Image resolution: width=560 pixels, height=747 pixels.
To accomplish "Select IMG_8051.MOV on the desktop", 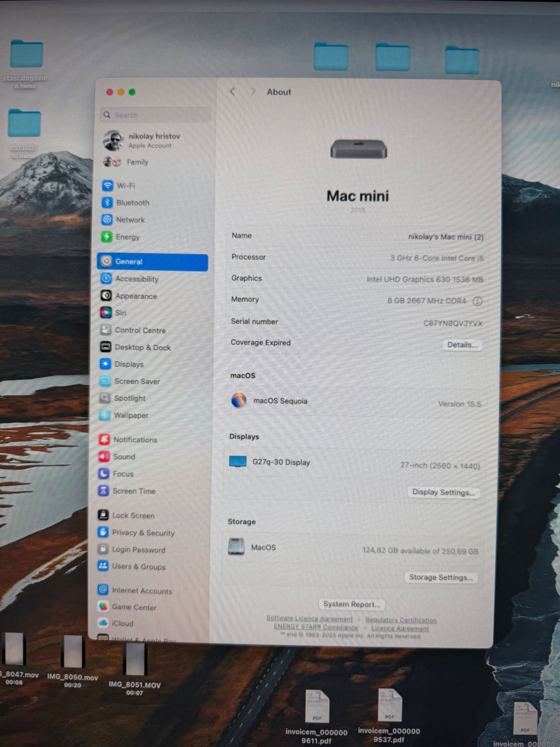I will pos(135,659).
